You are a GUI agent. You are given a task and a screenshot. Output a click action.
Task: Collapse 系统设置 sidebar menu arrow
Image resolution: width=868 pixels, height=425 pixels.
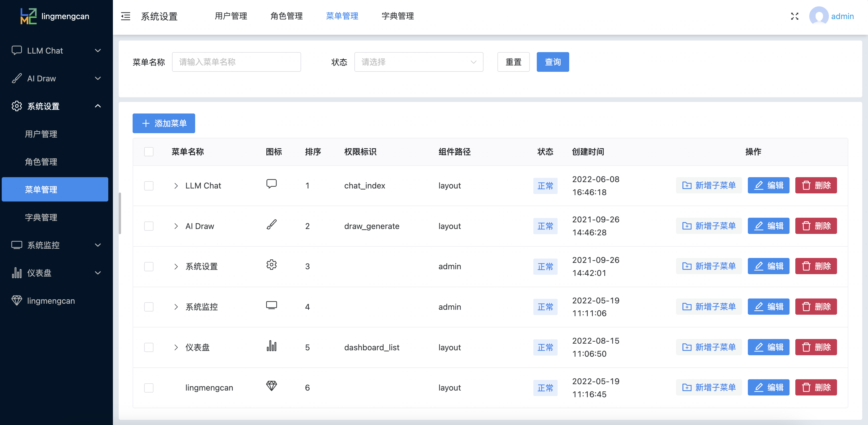pyautogui.click(x=98, y=106)
